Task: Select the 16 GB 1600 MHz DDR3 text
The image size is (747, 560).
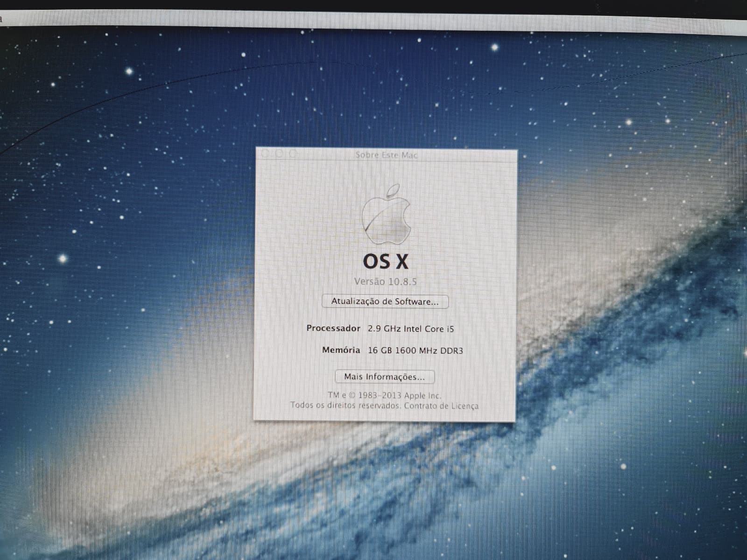Action: 416,350
